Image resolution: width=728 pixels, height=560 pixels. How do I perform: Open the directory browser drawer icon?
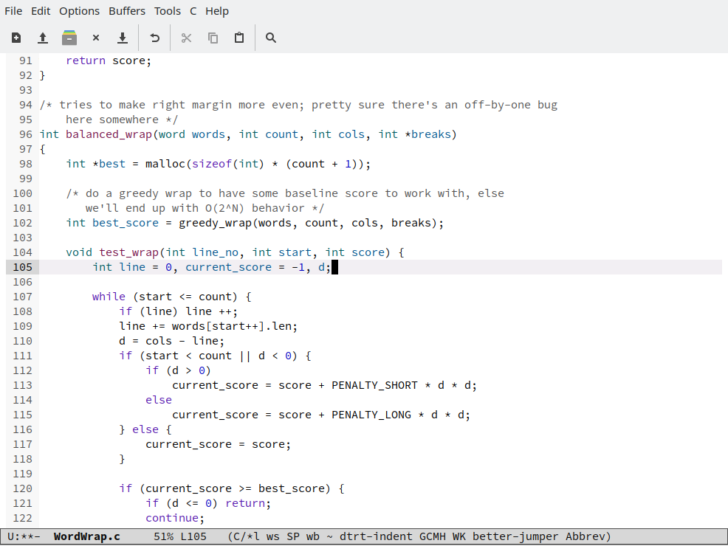(69, 38)
